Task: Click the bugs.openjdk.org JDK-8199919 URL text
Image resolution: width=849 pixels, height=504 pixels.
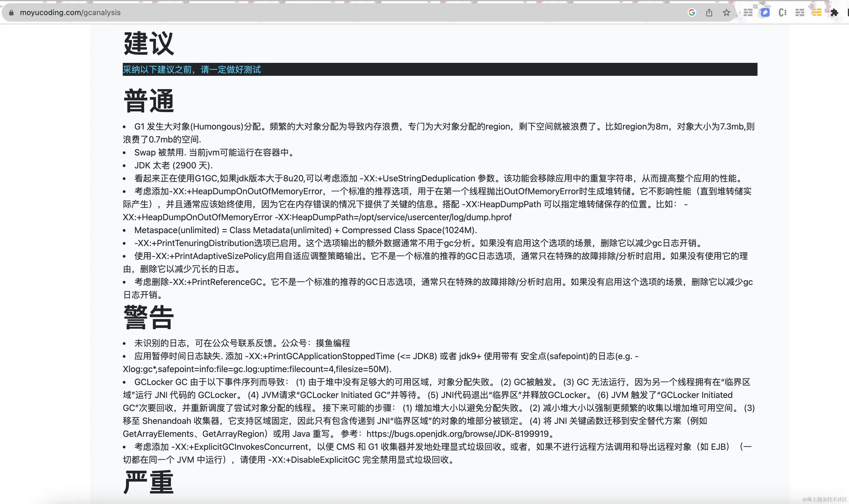Action: pos(457,434)
